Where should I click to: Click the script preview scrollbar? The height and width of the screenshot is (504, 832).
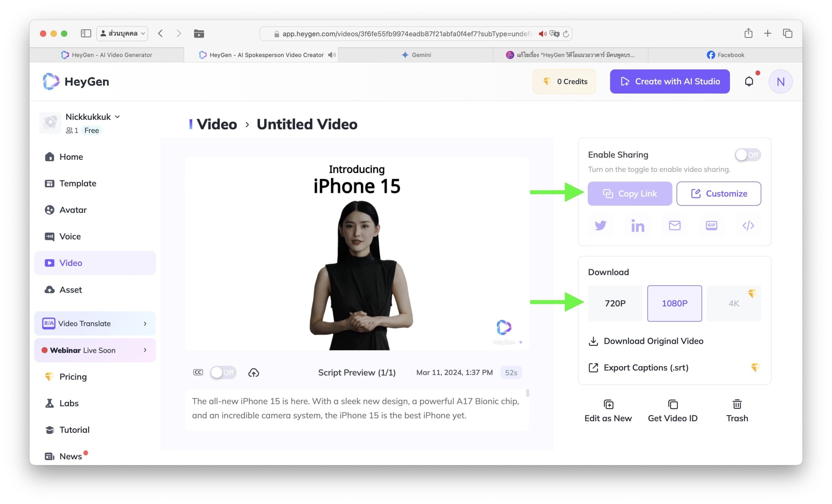[527, 393]
